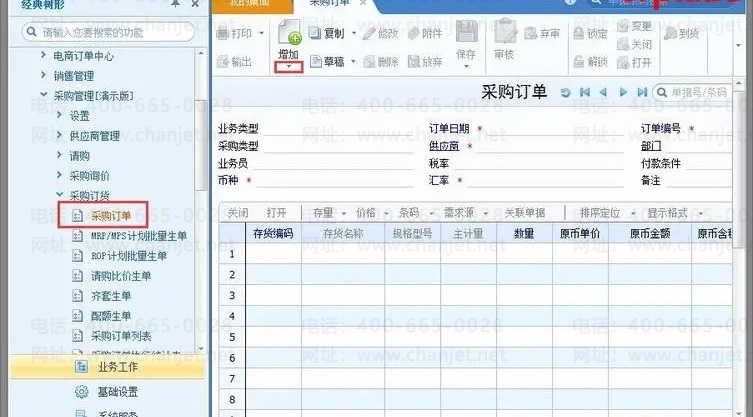753x417 pixels.
Task: Open 采购订单 in the tree
Action: 110,216
